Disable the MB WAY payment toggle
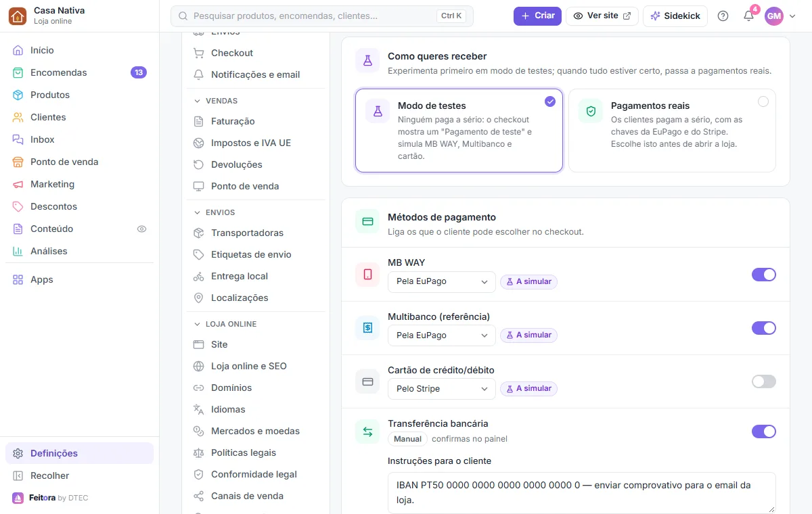This screenshot has height=514, width=812. (764, 274)
